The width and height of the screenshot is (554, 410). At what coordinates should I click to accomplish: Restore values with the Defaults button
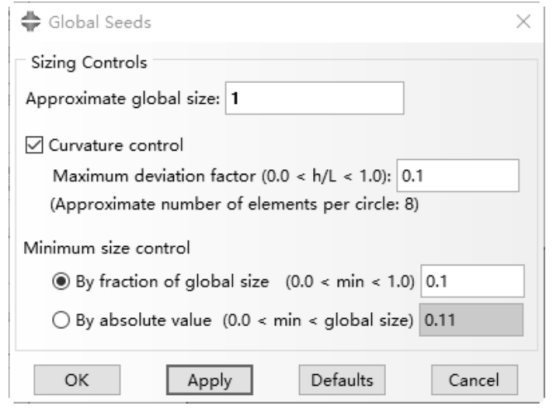(x=342, y=380)
